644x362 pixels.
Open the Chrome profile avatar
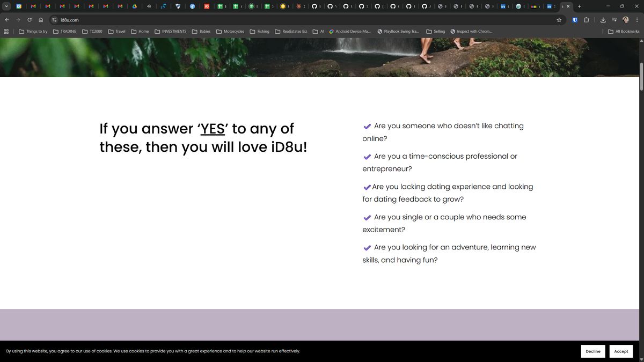coord(626,20)
